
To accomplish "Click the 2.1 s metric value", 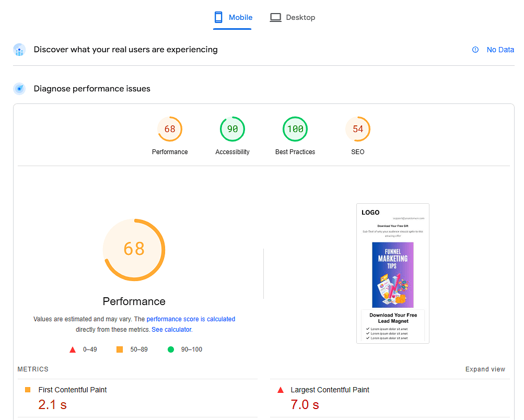I will tap(52, 405).
